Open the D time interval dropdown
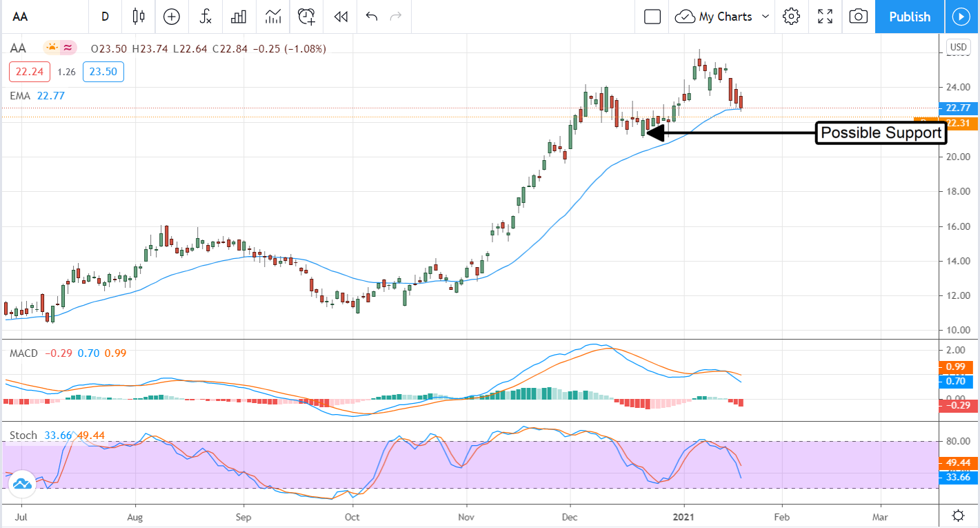This screenshot has width=980, height=528. click(x=105, y=17)
